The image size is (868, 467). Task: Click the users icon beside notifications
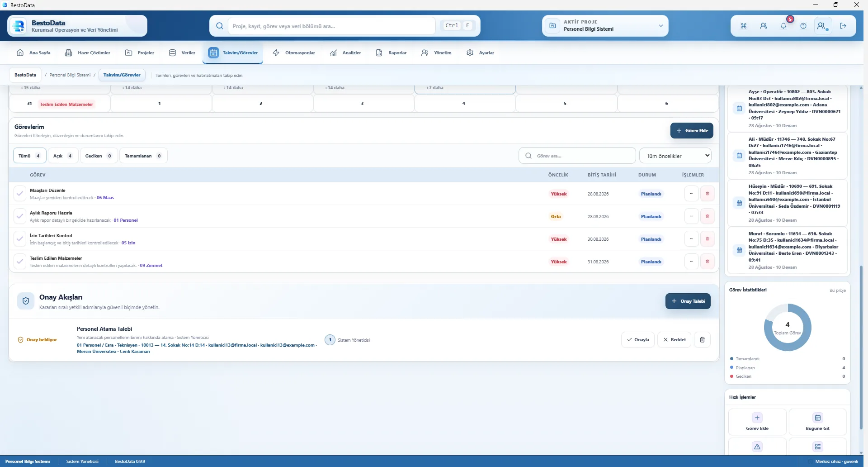[x=764, y=26]
